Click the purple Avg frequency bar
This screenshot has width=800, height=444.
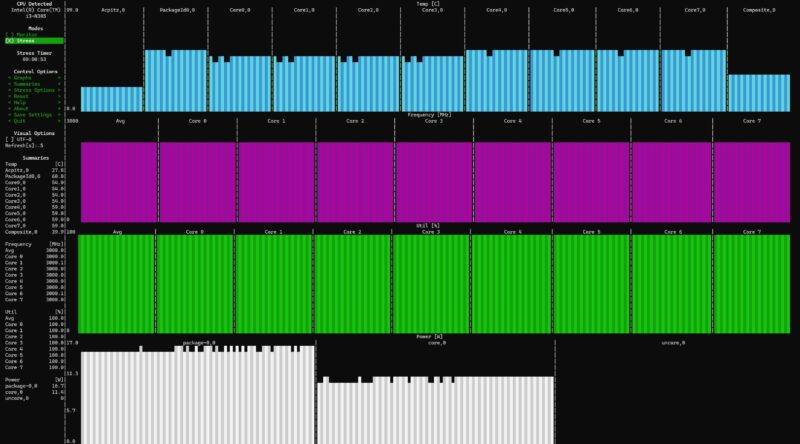tap(119, 182)
